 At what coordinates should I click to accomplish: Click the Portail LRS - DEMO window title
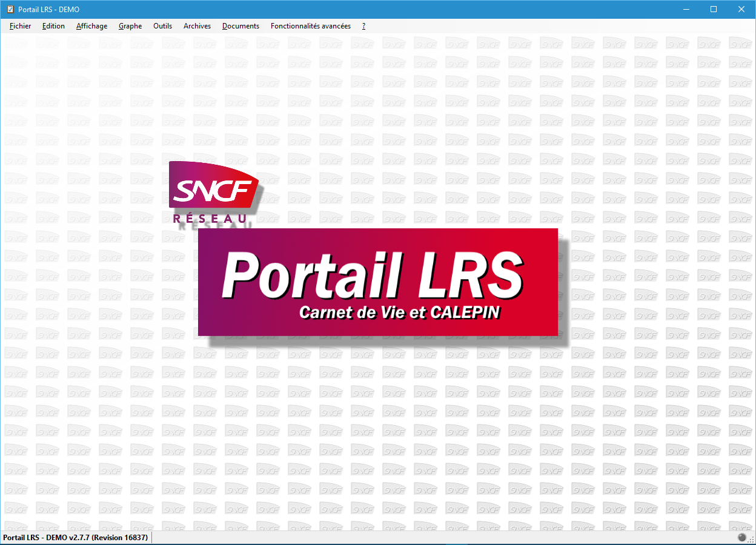tap(48, 9)
